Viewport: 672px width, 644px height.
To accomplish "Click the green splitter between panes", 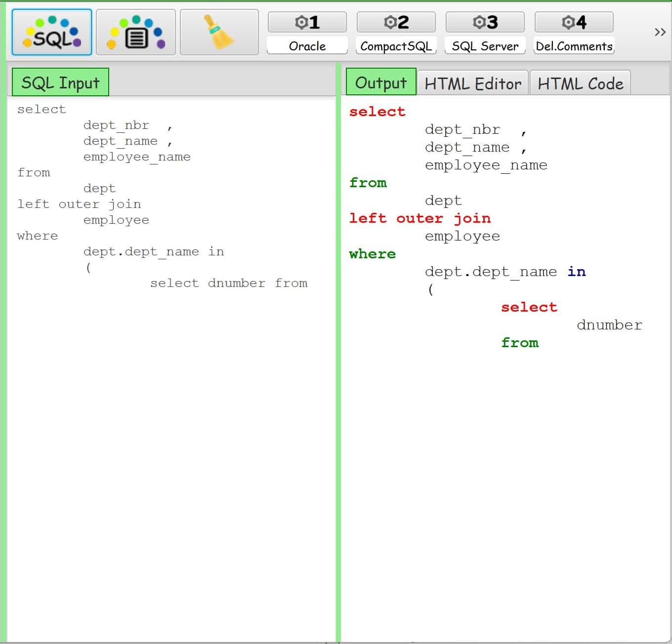I will click(x=338, y=346).
